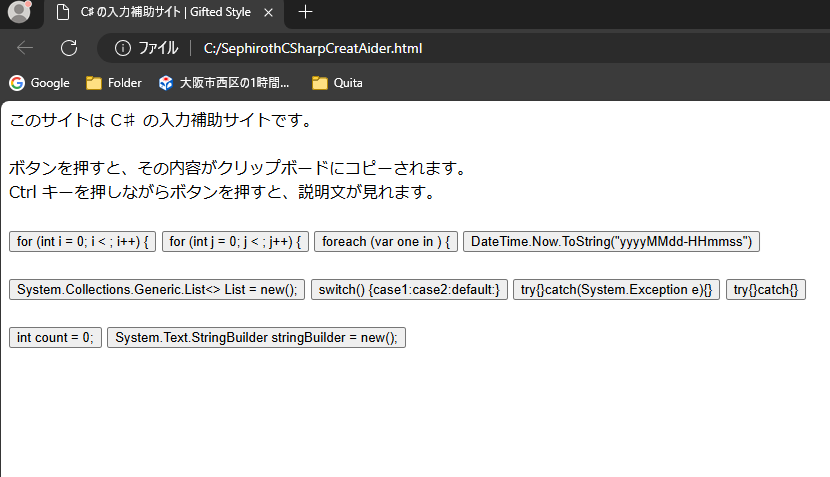The height and width of the screenshot is (477, 830).
Task: Copy the DateTime.Now.ToString snippet
Action: [x=611, y=241]
